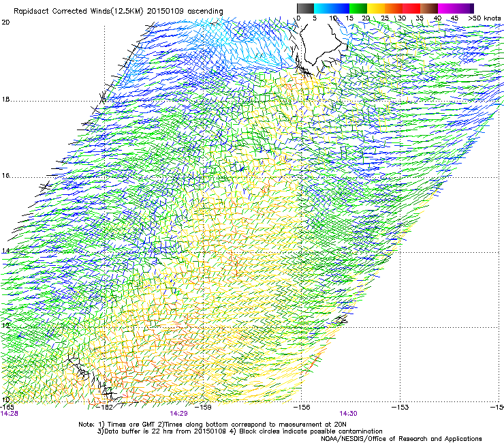Click the legend scale number "25"
This screenshot has width=504, height=443.
(384, 18)
